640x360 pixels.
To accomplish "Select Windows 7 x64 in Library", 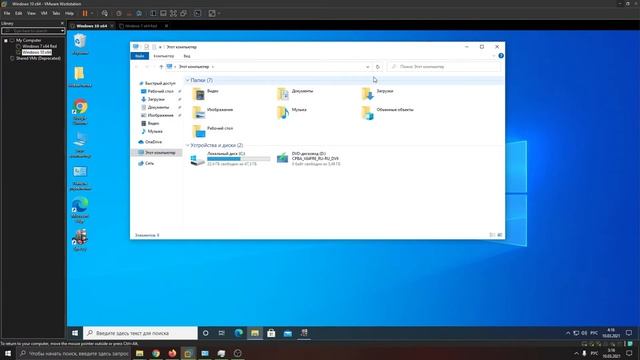I will tap(39, 46).
